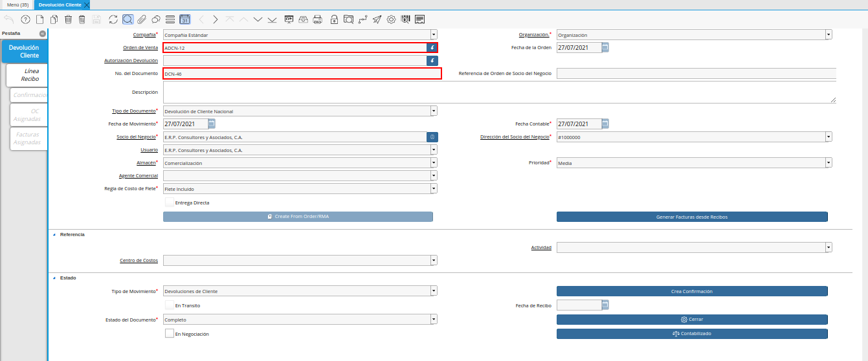The width and height of the screenshot is (868, 361).
Task: Select the Devolución Cliente side tab
Action: [24, 51]
